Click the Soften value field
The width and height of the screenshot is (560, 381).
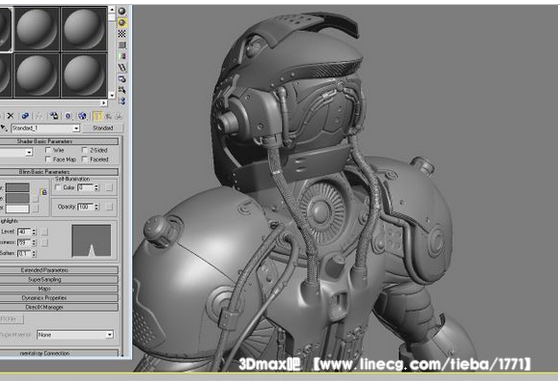(x=24, y=253)
